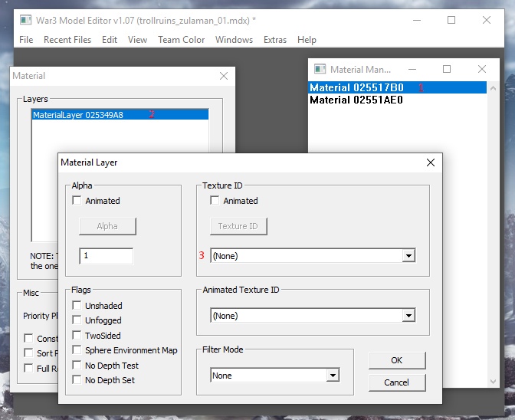Click the disabled Texture ID button
This screenshot has height=420, width=515.
(x=238, y=226)
